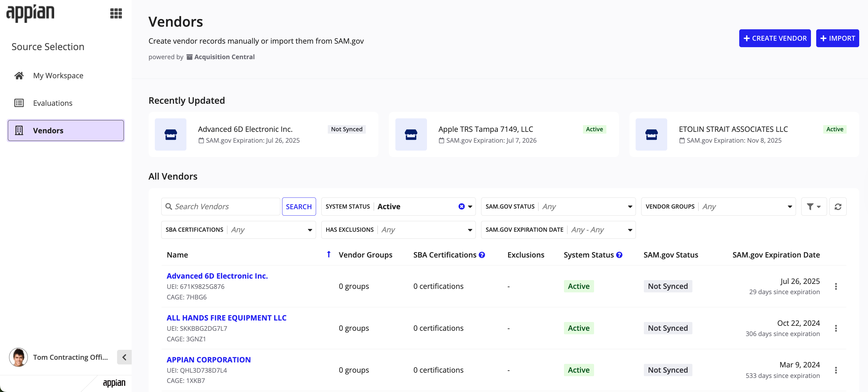This screenshot has height=392, width=868.
Task: Open Evaluations from the sidebar
Action: [x=53, y=103]
